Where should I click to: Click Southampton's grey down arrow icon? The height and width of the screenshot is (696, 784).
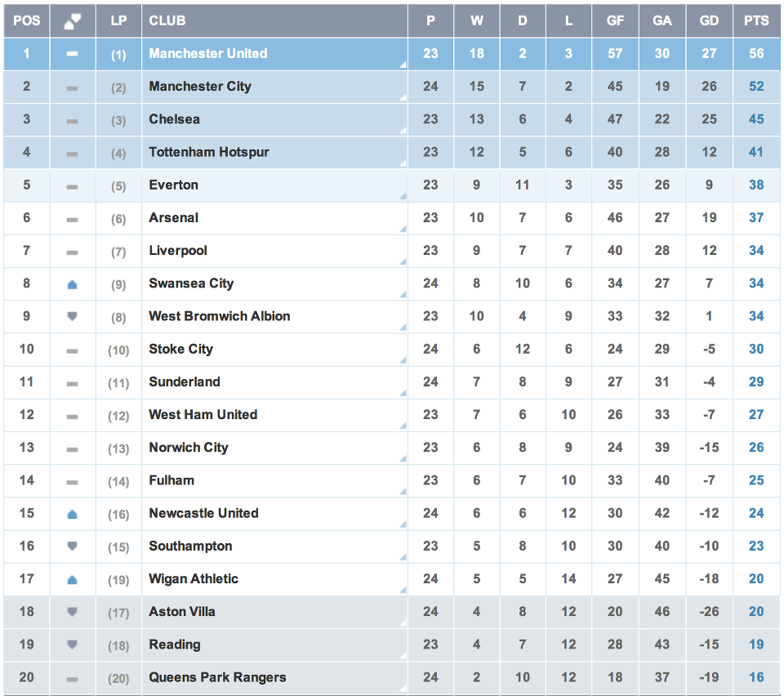pos(72,546)
